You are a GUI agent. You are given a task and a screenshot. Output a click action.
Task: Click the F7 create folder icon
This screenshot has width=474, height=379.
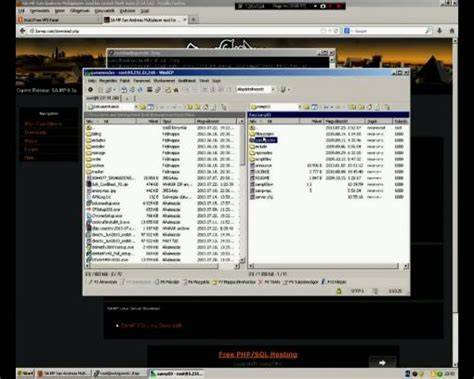pyautogui.click(x=215, y=282)
